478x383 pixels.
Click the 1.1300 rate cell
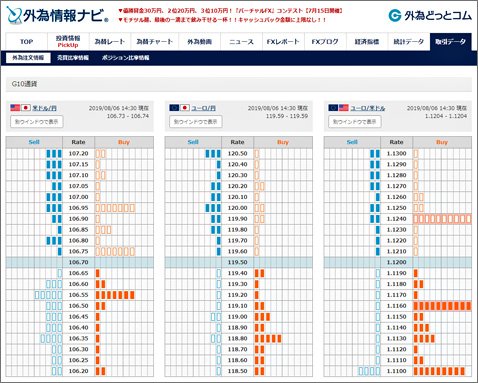(x=396, y=153)
